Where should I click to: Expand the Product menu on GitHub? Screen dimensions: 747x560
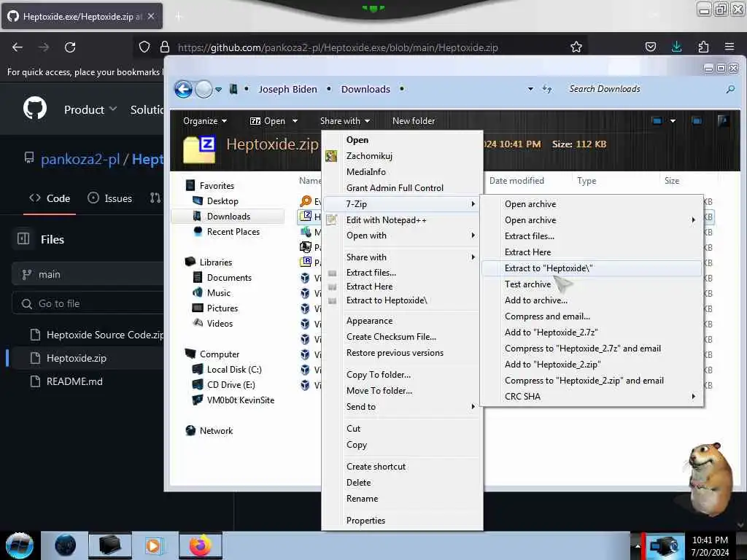90,109
